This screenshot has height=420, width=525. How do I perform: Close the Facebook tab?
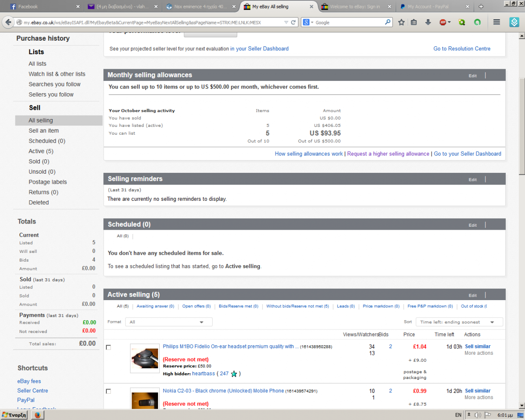click(x=78, y=7)
